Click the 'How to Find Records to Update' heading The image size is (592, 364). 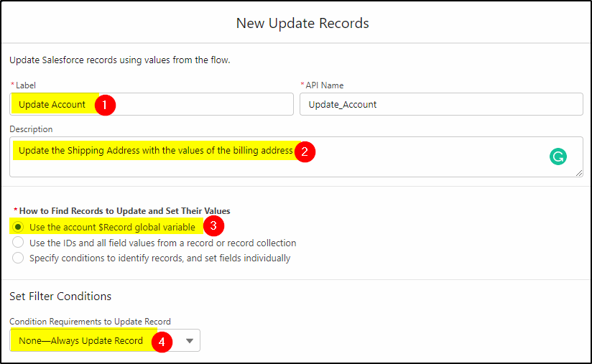point(124,210)
